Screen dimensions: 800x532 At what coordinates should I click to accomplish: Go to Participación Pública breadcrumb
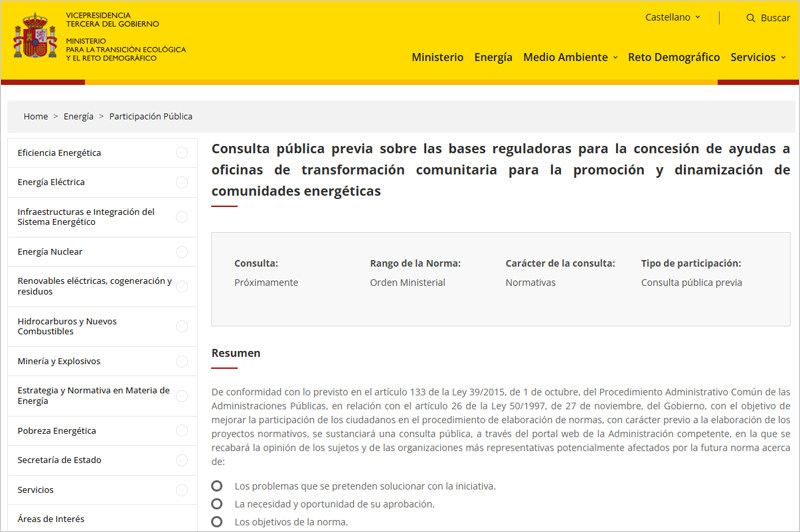[x=151, y=116]
